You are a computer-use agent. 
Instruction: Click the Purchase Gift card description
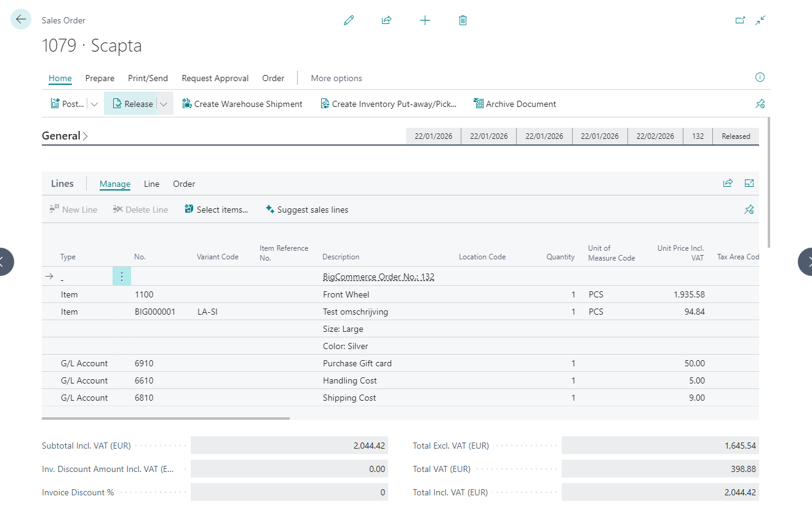[357, 363]
